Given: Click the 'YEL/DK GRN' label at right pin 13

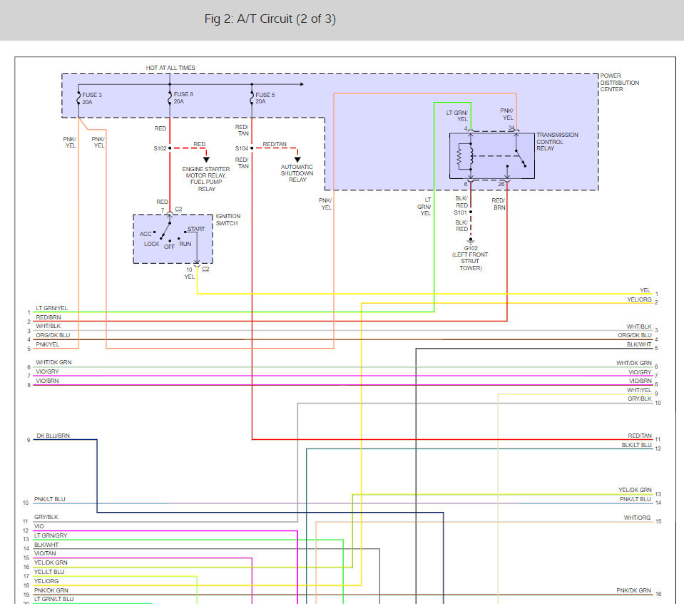Looking at the screenshot, I should 635,490.
